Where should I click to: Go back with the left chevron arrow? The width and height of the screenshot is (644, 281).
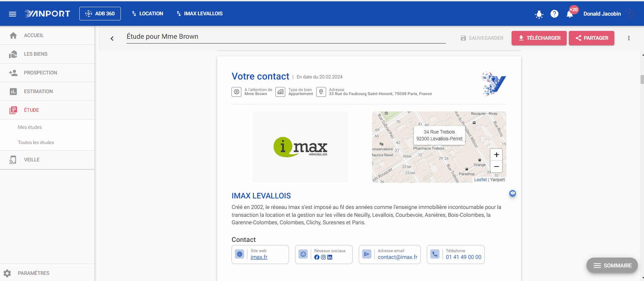coord(112,38)
